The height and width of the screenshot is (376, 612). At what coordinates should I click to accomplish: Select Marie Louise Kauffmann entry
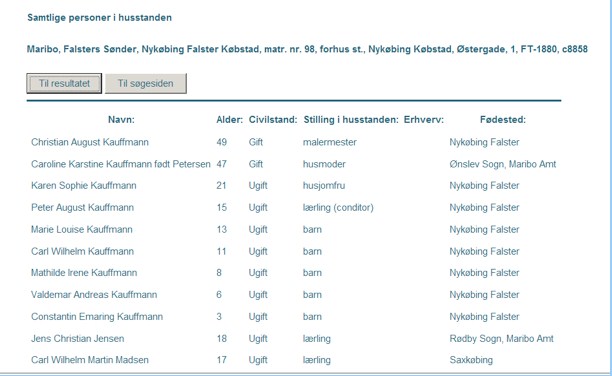click(82, 229)
